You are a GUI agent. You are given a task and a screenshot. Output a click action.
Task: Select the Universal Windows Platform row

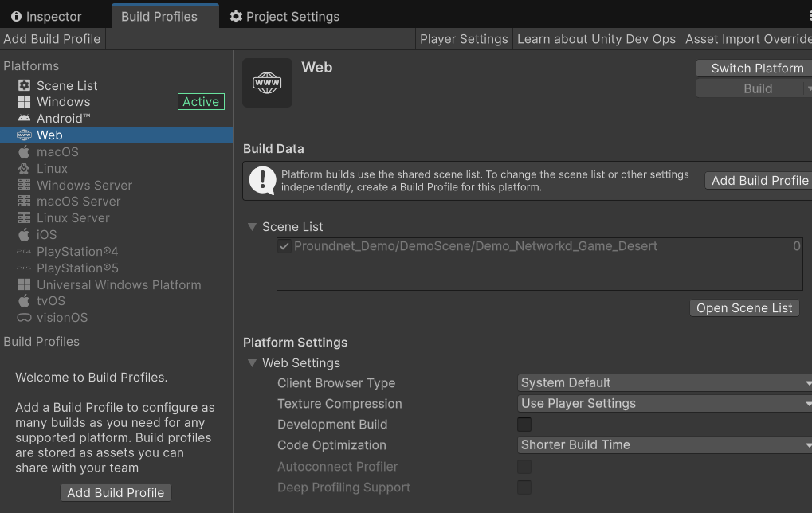[x=116, y=284]
